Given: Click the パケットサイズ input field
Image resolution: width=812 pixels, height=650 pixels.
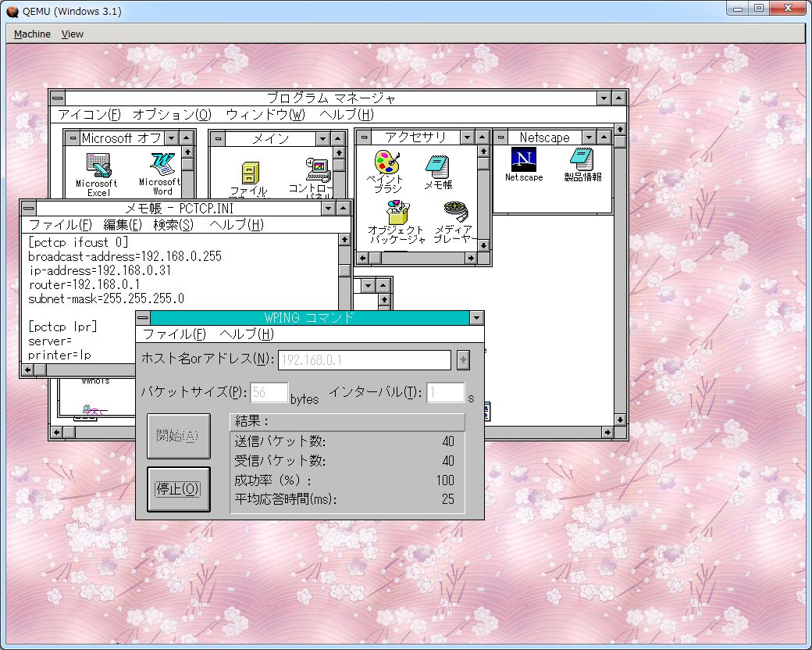Looking at the screenshot, I should pos(269,392).
